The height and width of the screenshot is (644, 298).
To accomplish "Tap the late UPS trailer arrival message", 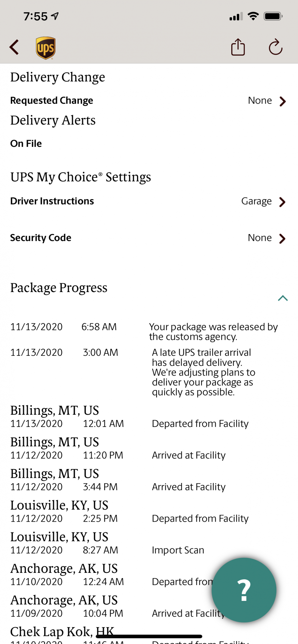I will 203,372.
